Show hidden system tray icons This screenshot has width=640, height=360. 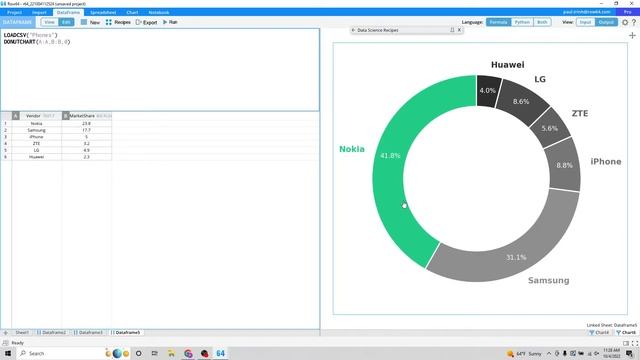pos(549,353)
